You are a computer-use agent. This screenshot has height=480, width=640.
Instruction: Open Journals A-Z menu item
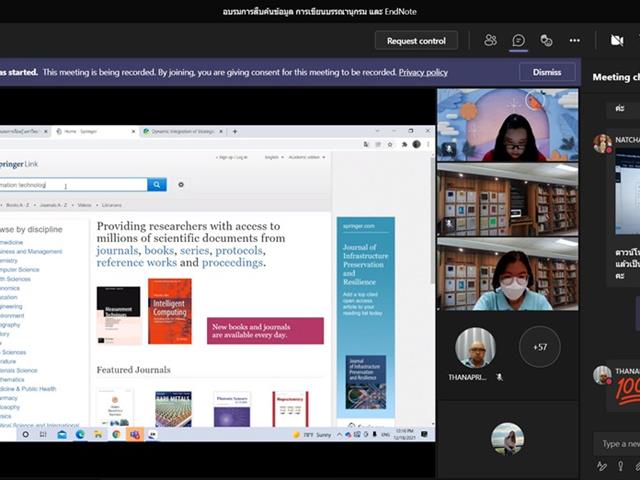coord(53,205)
